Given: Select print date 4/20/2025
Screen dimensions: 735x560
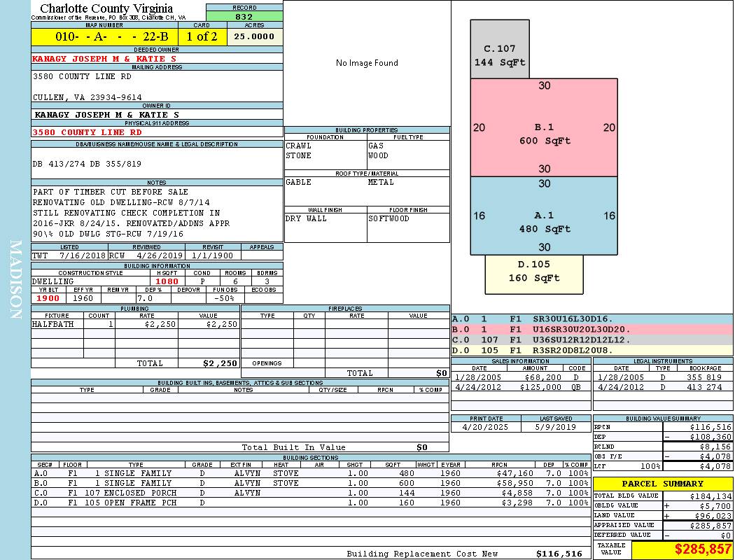Looking at the screenshot, I should click(x=485, y=428).
